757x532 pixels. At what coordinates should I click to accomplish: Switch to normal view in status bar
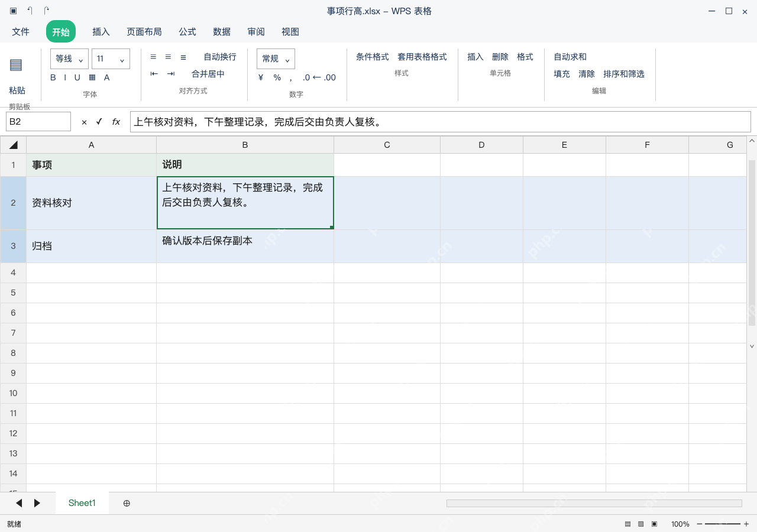point(627,524)
